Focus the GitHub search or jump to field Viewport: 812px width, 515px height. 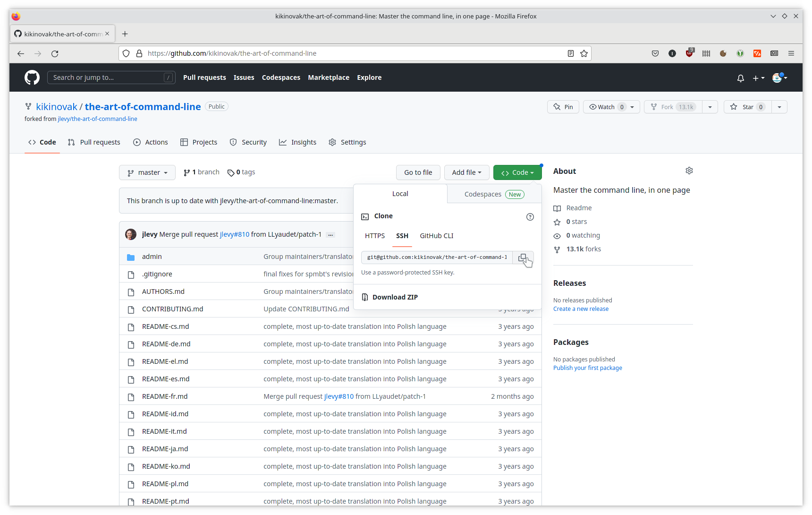[108, 77]
